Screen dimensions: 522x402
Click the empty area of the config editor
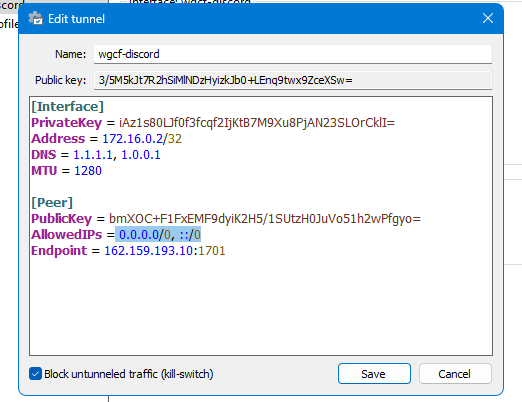(x=261, y=305)
